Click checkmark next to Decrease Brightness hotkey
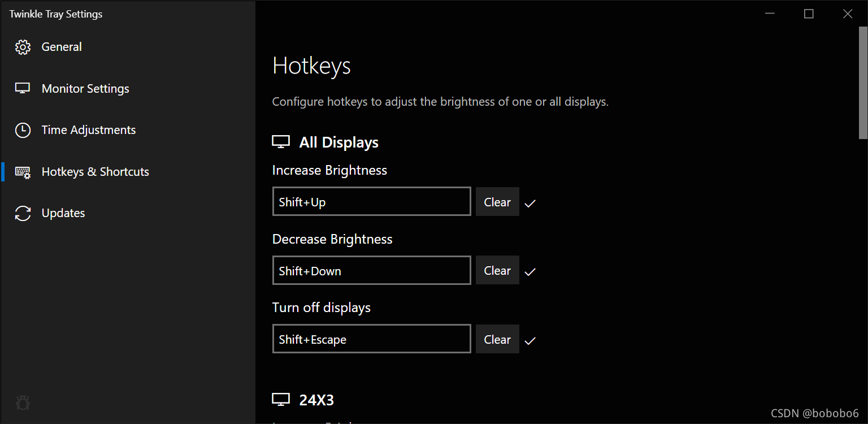This screenshot has height=424, width=868. pyautogui.click(x=530, y=272)
